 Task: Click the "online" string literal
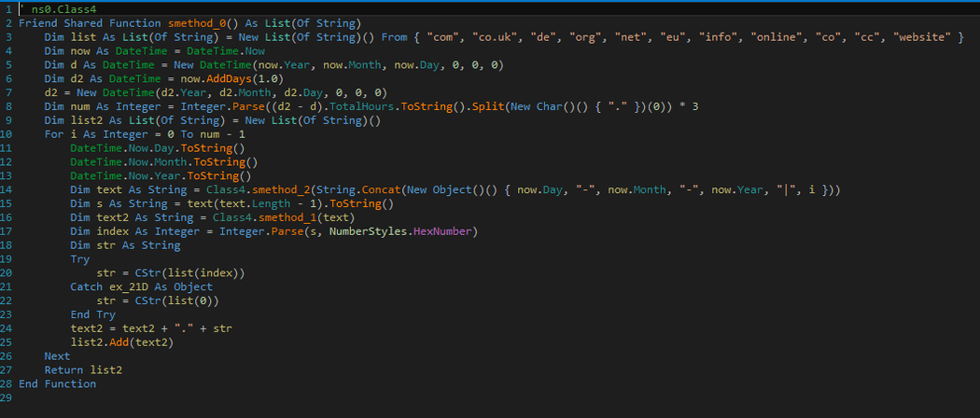click(777, 37)
